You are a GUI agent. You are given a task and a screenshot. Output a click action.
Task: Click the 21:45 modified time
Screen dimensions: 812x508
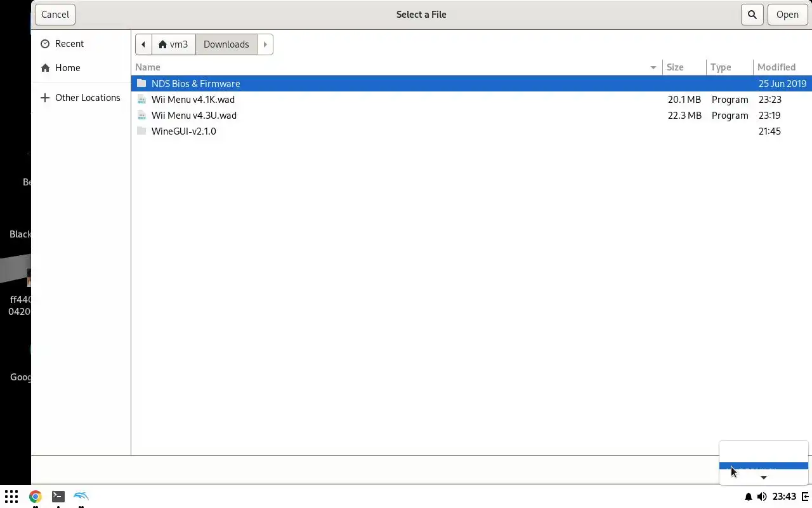point(769,131)
